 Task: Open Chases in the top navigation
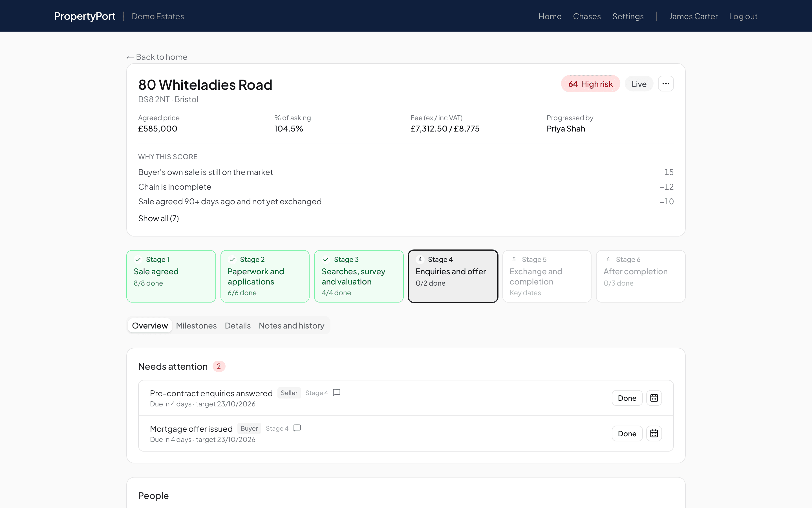click(587, 16)
